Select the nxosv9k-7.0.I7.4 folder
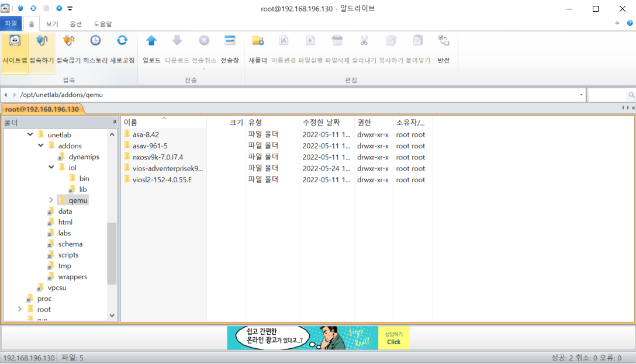This screenshot has height=364, width=636. coord(158,157)
